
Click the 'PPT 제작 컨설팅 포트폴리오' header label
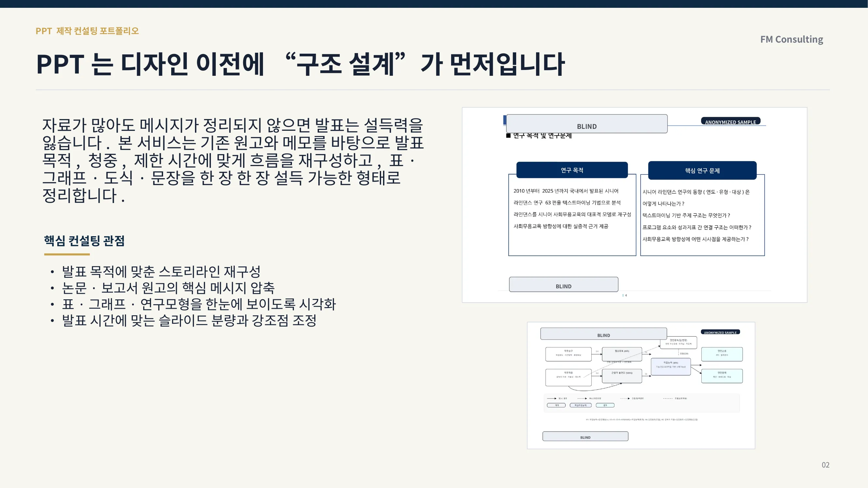pos(87,31)
